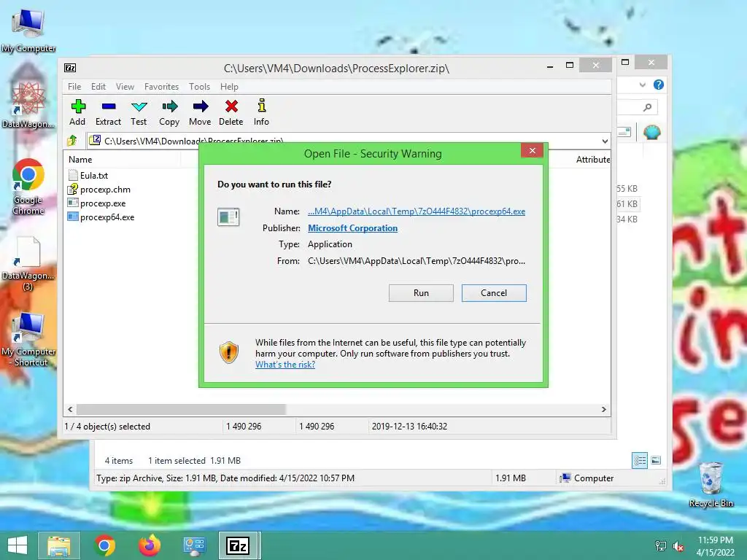Screen dimensions: 747x560
Task: Click the Microsoft Corporation publisher link
Action: point(352,228)
